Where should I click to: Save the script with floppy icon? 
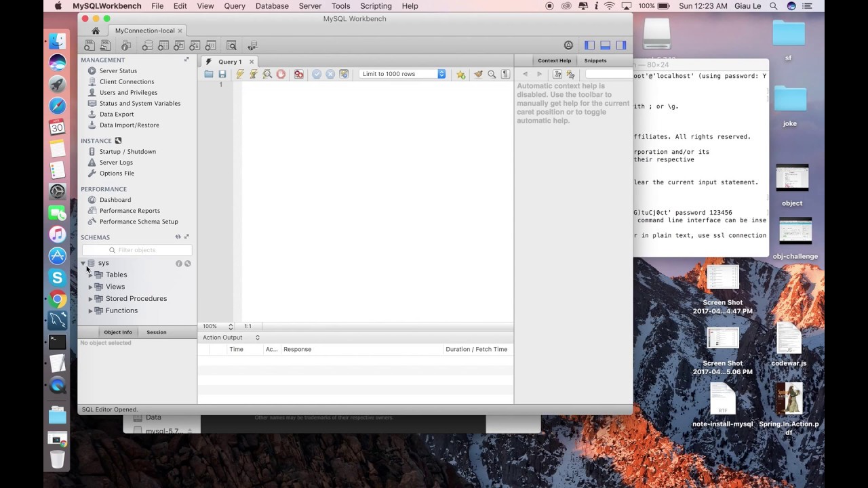[222, 74]
